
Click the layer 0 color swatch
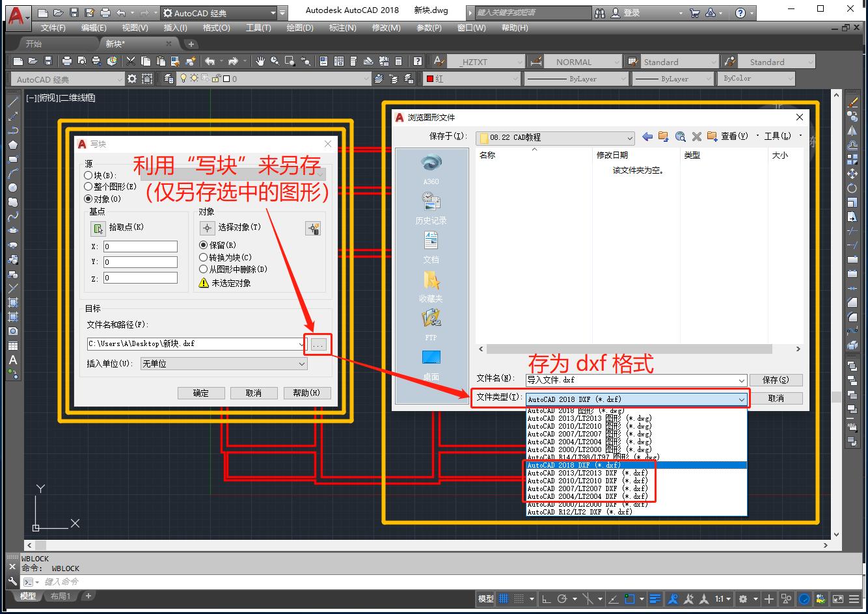[226, 79]
